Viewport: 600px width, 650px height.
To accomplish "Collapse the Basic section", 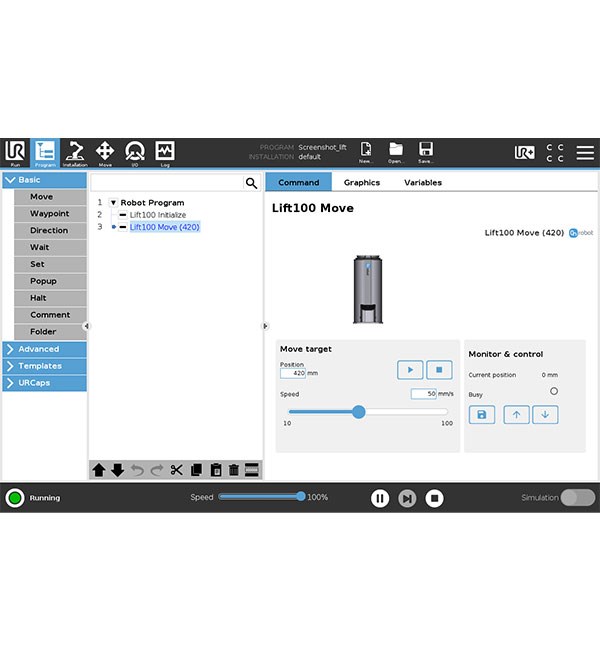I will pyautogui.click(x=44, y=180).
